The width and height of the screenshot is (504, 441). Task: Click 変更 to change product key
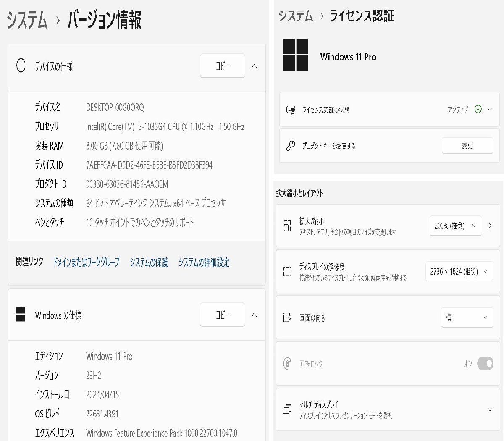[x=467, y=146]
